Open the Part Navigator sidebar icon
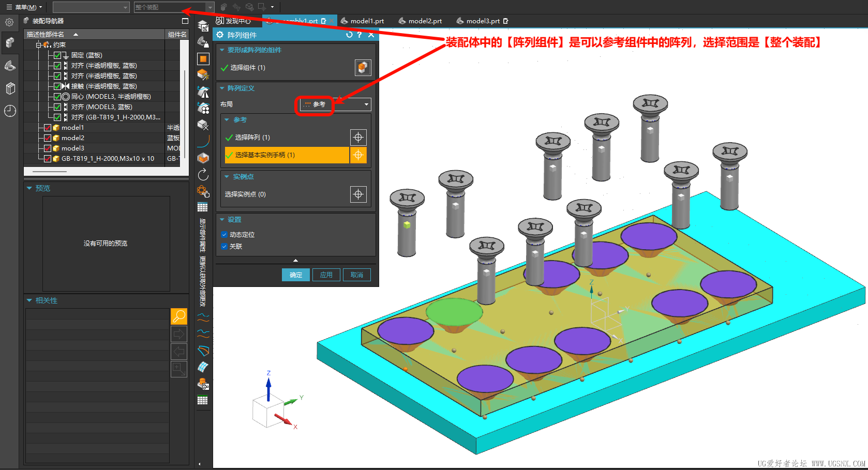This screenshot has height=470, width=868. click(10, 66)
